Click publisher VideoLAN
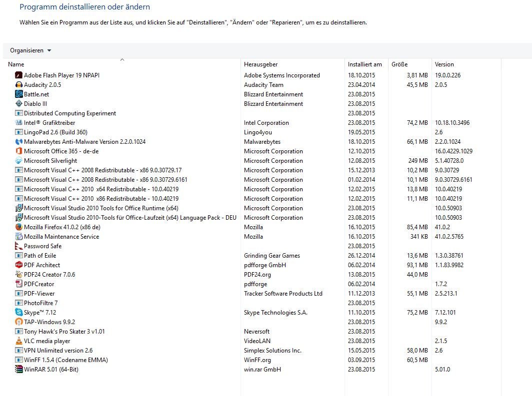This screenshot has height=396, width=532. click(257, 341)
